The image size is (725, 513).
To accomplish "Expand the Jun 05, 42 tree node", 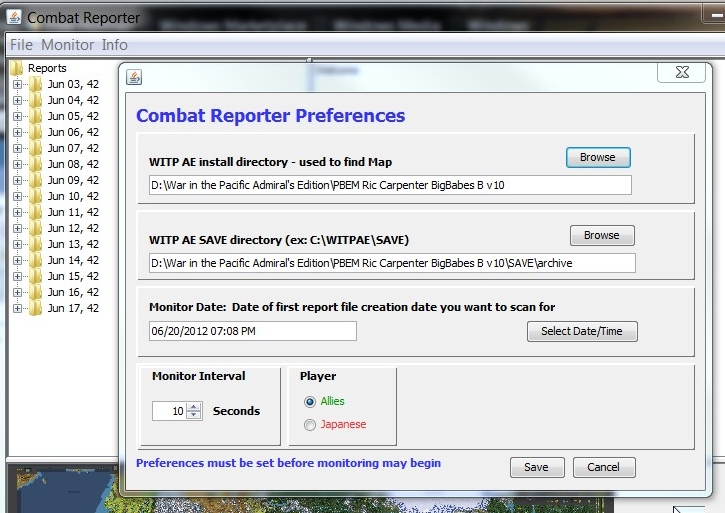I will 18,116.
